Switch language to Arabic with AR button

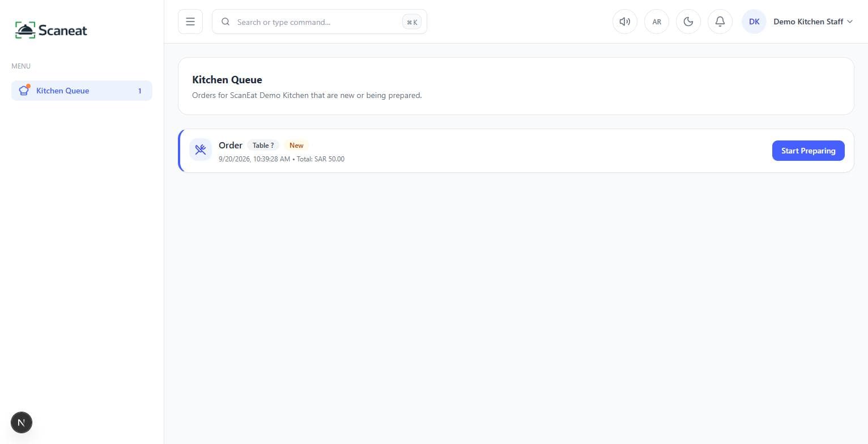[x=657, y=22]
